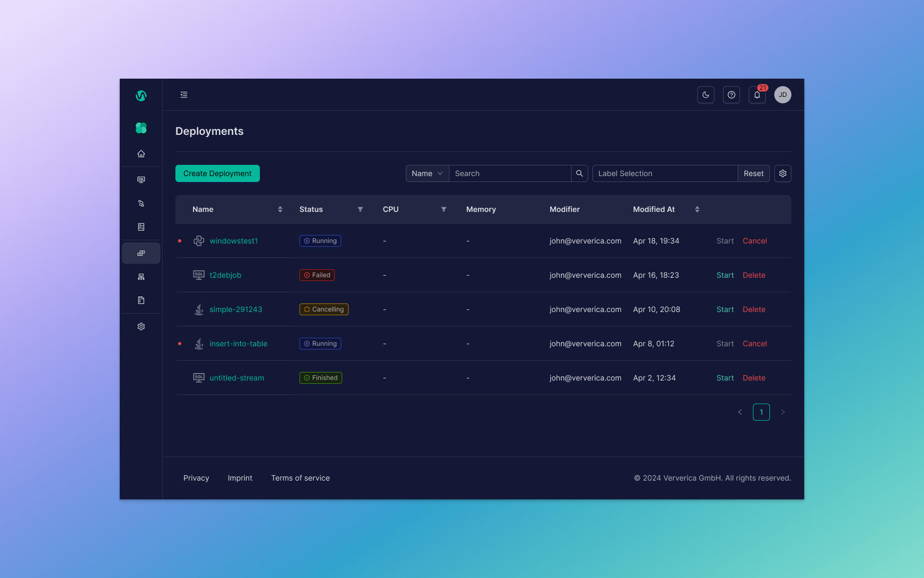This screenshot has height=578, width=924.
Task: Open the SQL editor sidebar icon
Action: tap(141, 179)
